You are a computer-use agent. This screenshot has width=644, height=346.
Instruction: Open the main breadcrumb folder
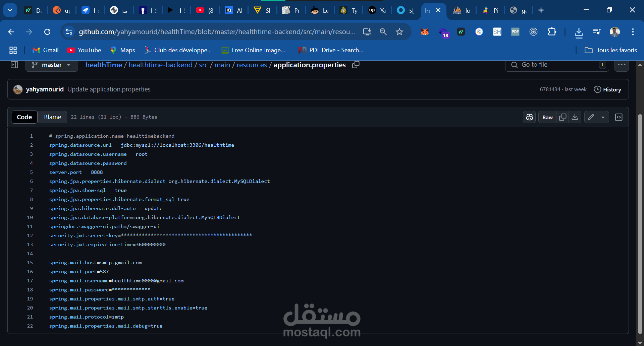(222, 65)
